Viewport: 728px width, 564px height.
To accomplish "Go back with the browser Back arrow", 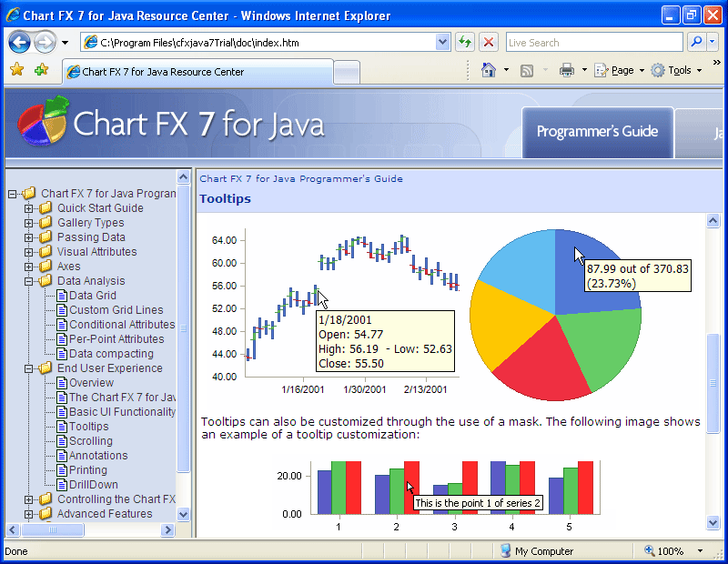I will pos(19,43).
